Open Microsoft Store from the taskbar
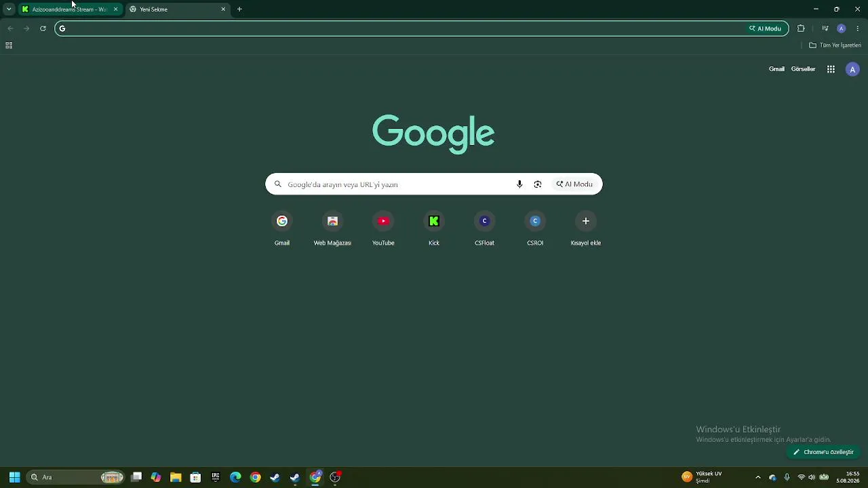Image resolution: width=868 pixels, height=488 pixels. [x=195, y=477]
